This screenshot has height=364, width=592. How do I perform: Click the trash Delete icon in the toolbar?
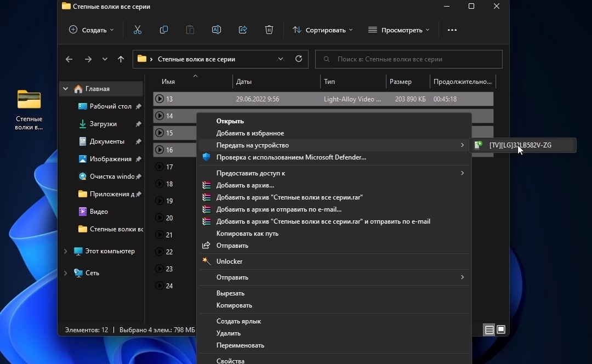point(269,30)
